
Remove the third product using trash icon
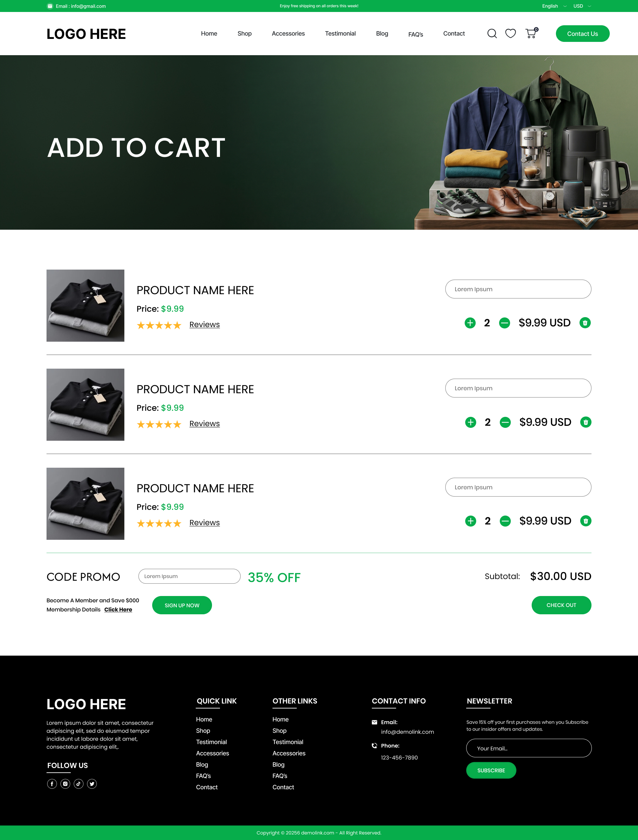click(585, 521)
